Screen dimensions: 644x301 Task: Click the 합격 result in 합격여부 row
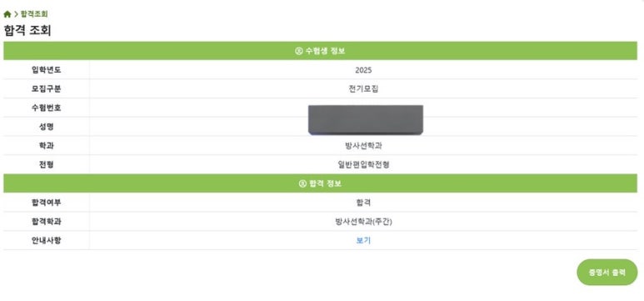(x=363, y=203)
